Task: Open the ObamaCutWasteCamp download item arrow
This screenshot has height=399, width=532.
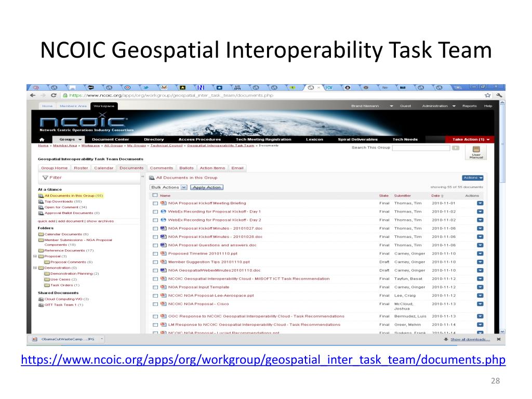Action: coord(102,339)
